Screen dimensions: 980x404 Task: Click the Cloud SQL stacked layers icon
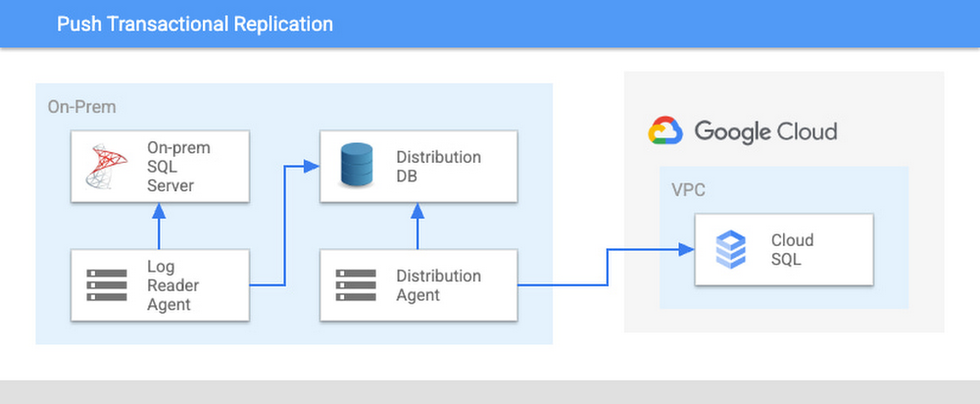point(731,249)
